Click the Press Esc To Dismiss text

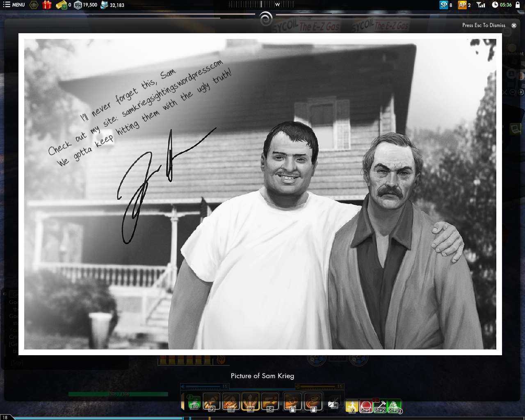point(484,25)
